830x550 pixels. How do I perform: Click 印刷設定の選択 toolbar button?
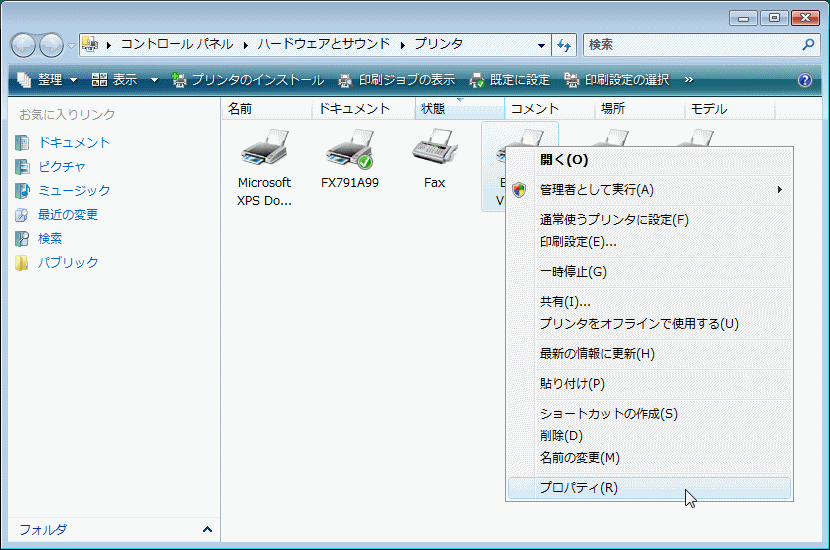pyautogui.click(x=617, y=80)
